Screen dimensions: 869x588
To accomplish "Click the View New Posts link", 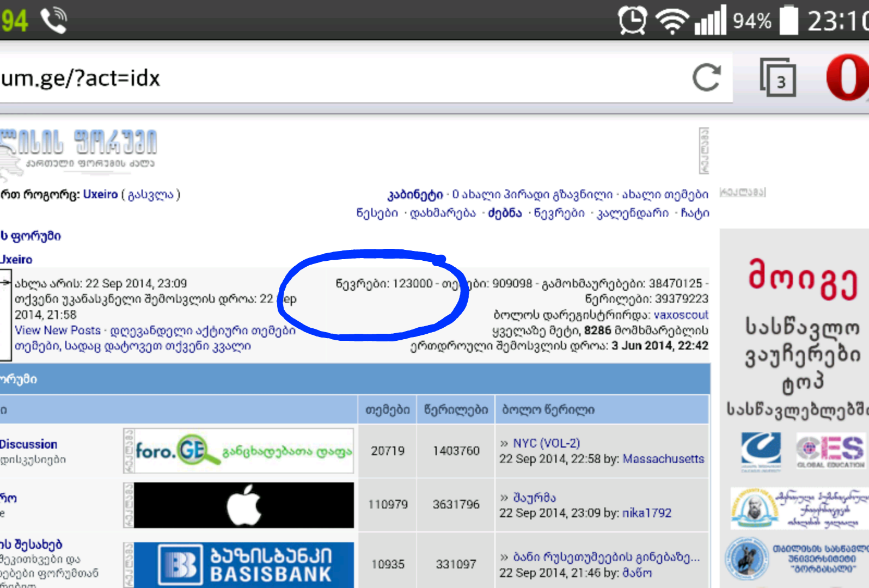I will 58,330.
